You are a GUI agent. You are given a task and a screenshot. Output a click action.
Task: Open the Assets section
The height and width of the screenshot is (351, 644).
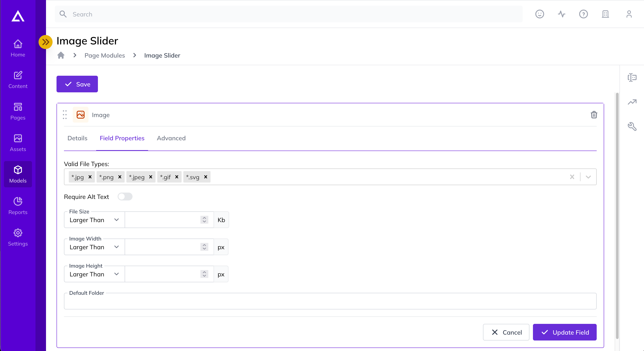18,143
